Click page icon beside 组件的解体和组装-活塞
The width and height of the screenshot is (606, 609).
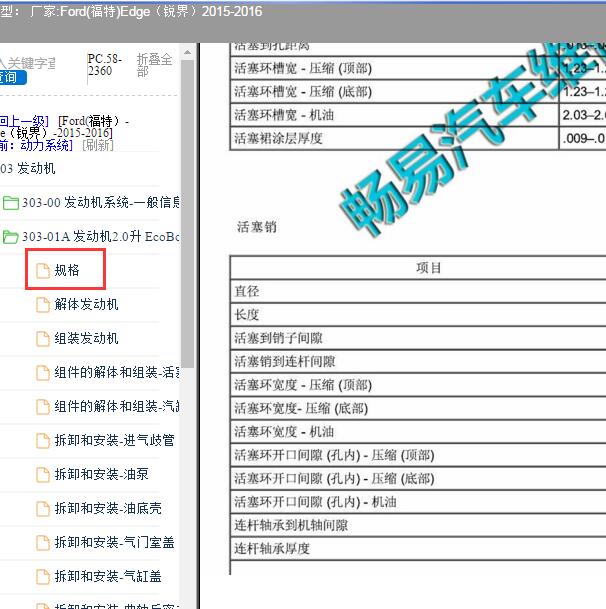point(43,372)
